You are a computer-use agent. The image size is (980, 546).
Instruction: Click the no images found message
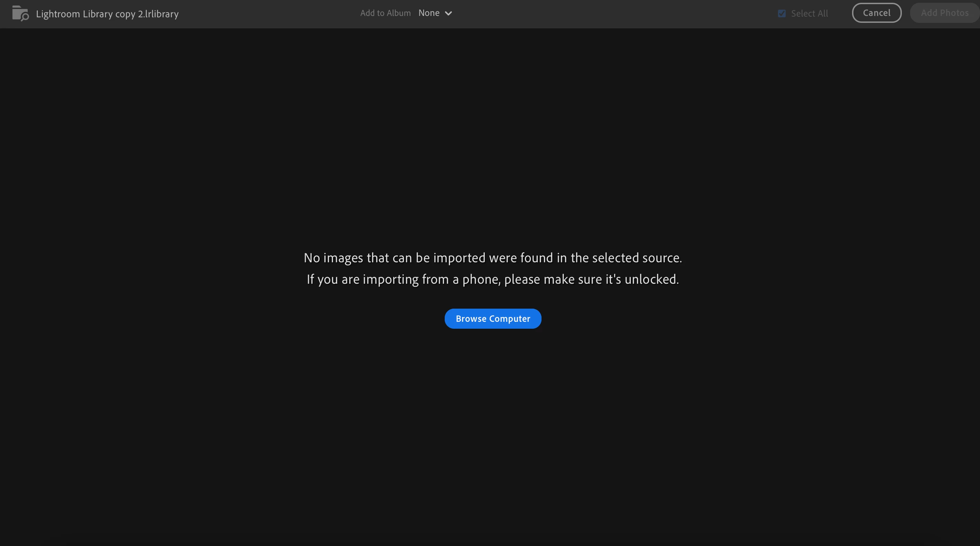pyautogui.click(x=493, y=258)
